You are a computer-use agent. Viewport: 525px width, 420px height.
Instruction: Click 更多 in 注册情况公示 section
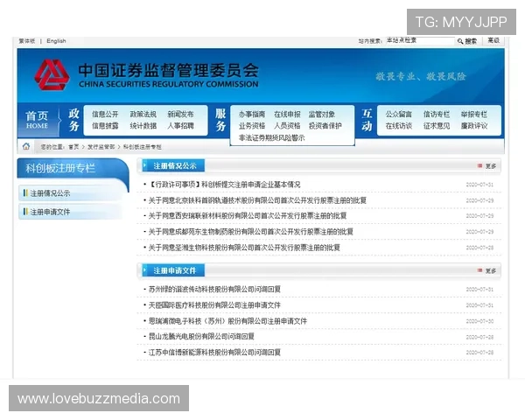click(x=491, y=166)
